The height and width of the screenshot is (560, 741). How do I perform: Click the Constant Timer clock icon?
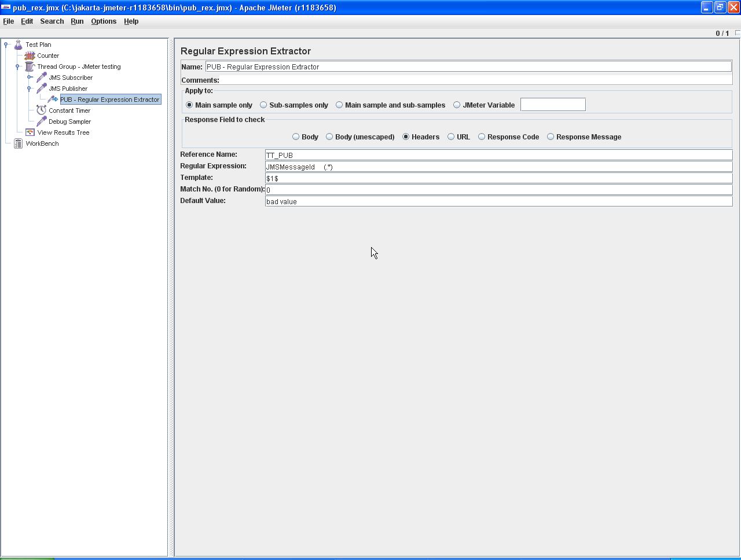pos(41,110)
